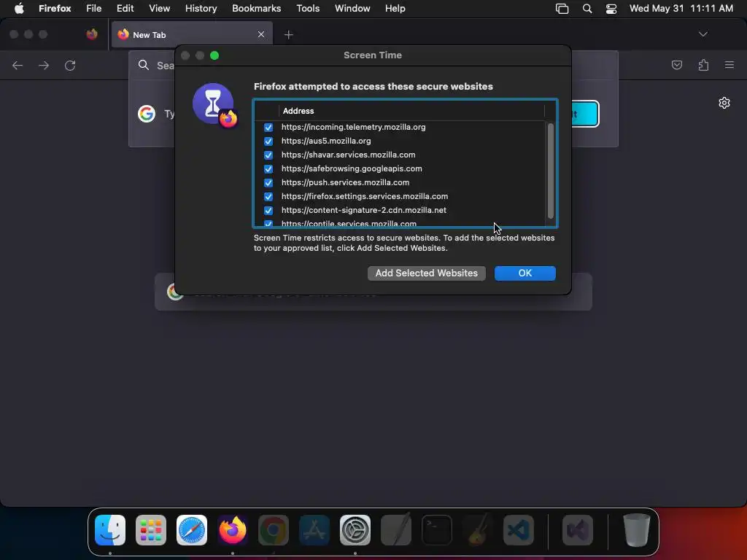Open the Trash in the dock
747x560 pixels.
[636, 530]
